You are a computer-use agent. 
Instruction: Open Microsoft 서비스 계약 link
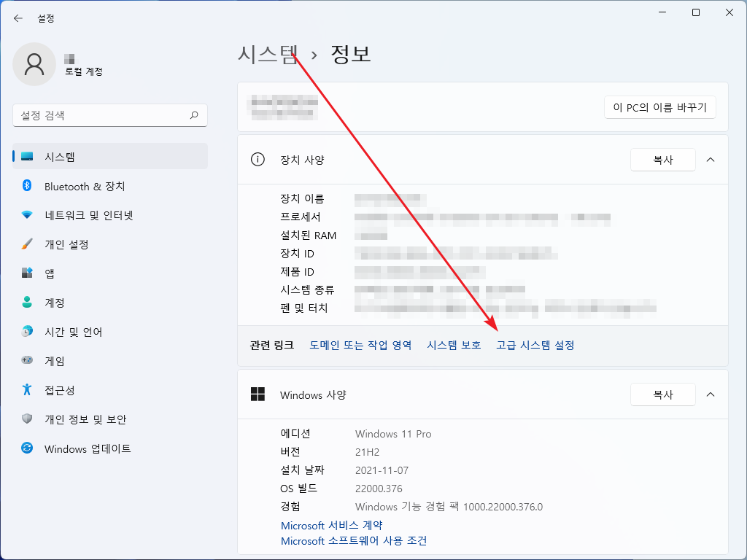[332, 525]
